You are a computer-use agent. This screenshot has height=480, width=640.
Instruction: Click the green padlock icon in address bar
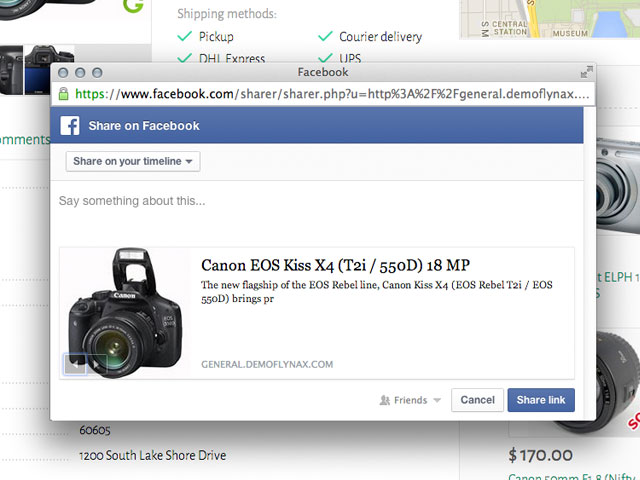tap(63, 94)
